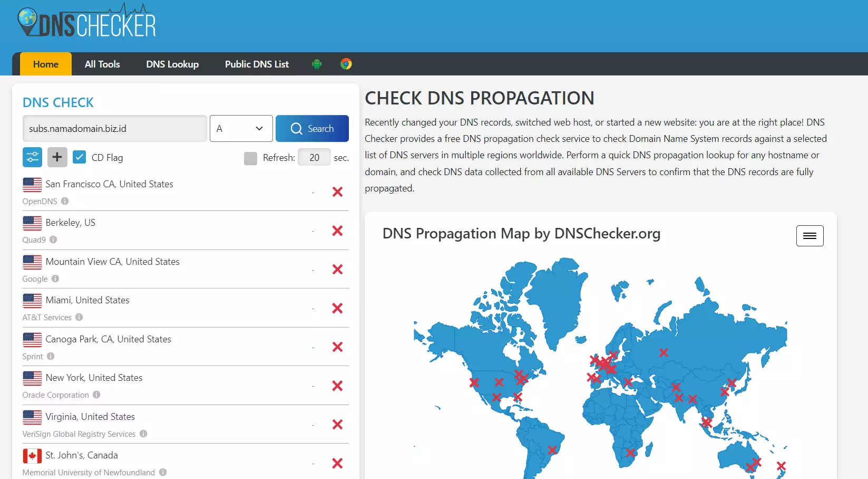Click the AT&T Services provider link
868x479 pixels.
[x=47, y=317]
